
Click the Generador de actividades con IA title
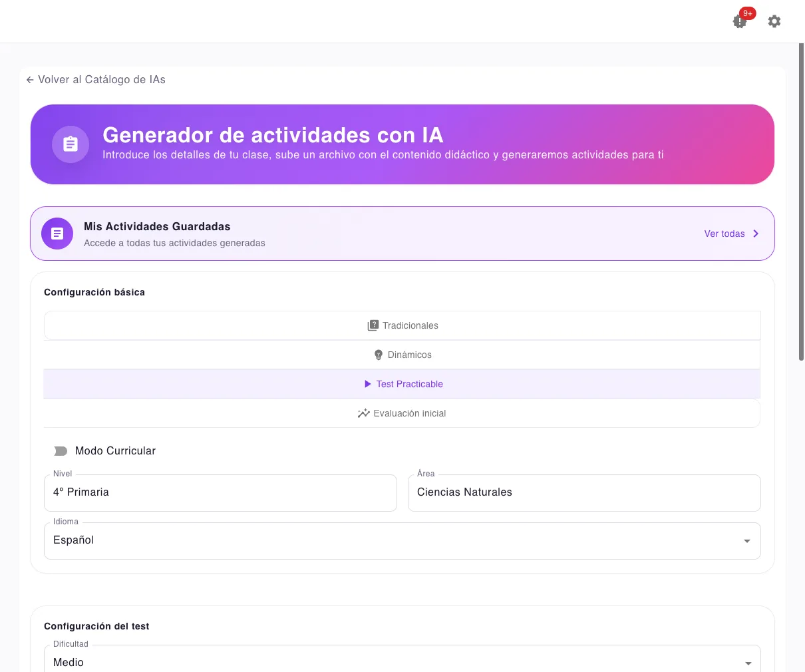[273, 135]
